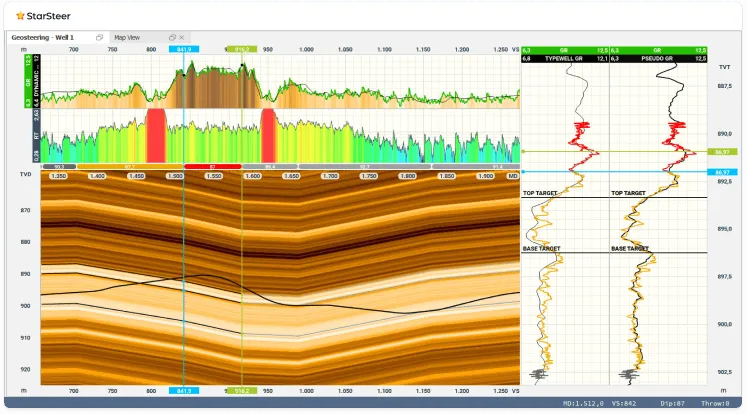Click the 1.700 MD depth label
746x414 pixels.
coord(330,176)
